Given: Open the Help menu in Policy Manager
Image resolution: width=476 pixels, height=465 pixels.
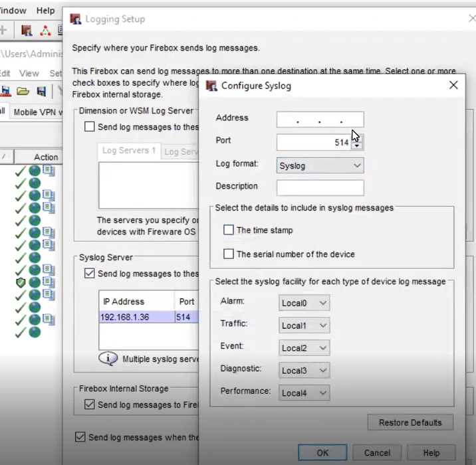Looking at the screenshot, I should tap(45, 11).
